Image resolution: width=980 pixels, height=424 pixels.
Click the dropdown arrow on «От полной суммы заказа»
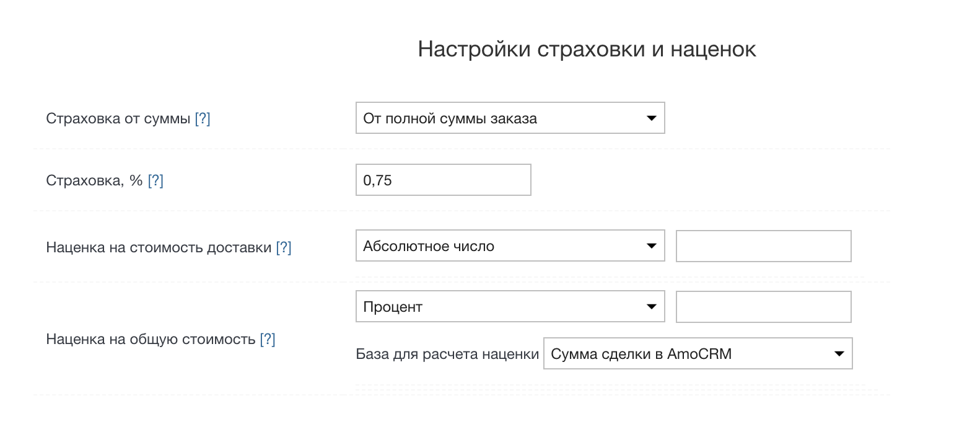651,118
